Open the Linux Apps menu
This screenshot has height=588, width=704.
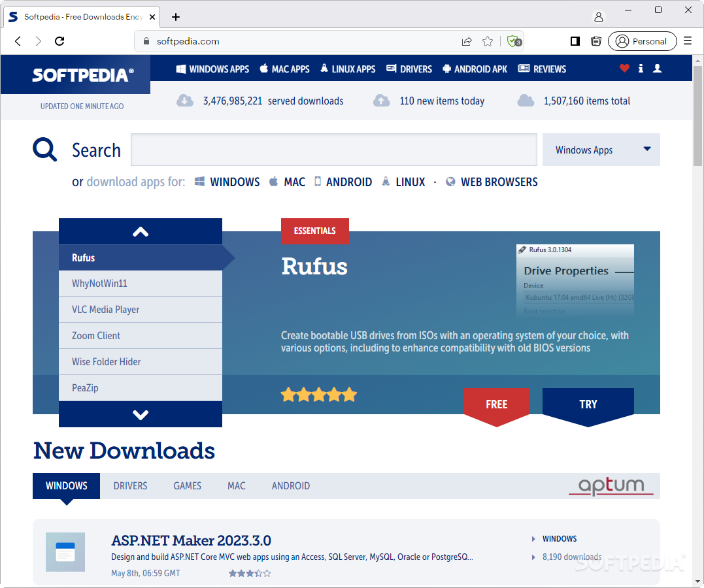(348, 69)
